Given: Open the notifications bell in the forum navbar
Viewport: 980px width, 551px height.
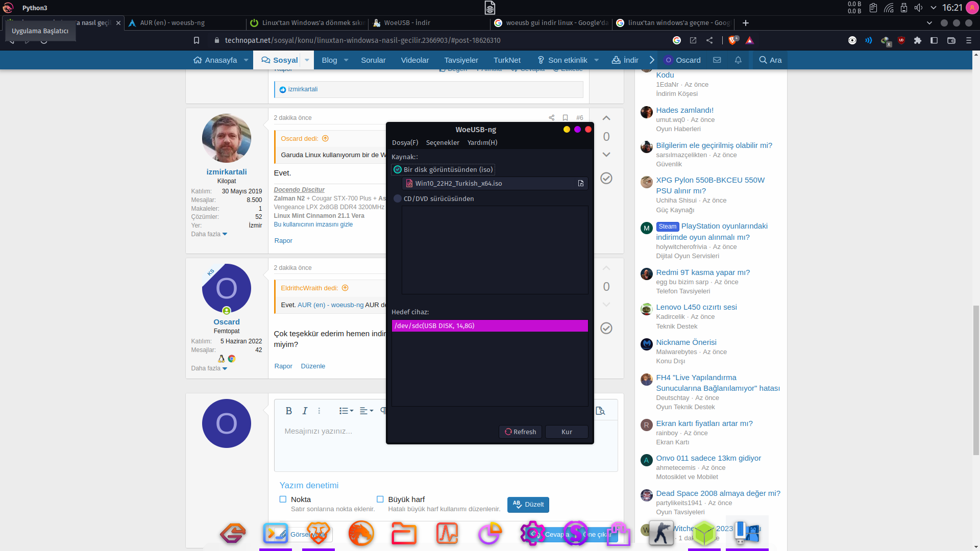Looking at the screenshot, I should (738, 60).
